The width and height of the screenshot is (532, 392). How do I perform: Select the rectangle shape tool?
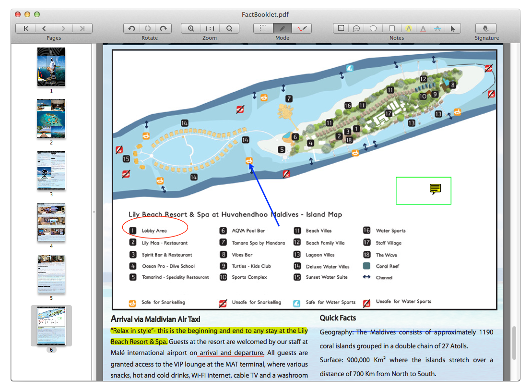(391, 28)
